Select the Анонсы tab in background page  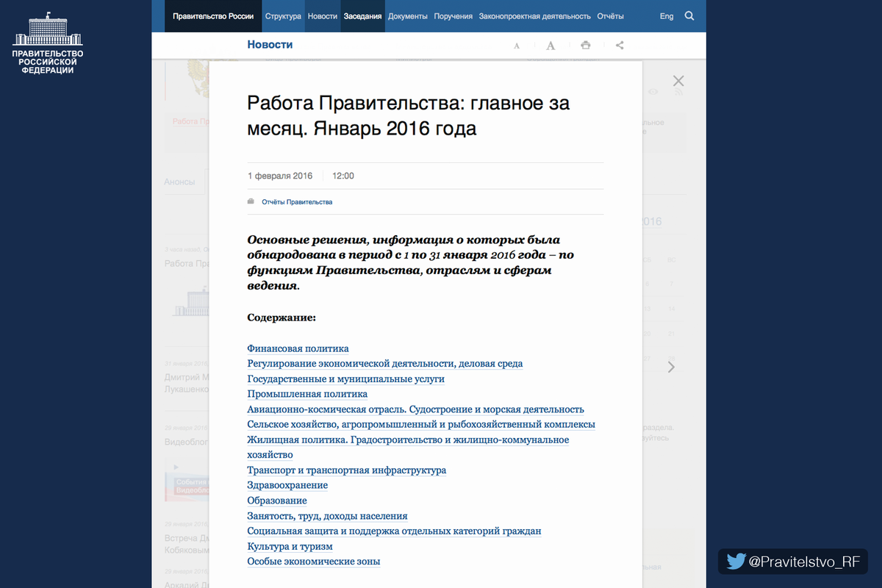click(x=179, y=182)
